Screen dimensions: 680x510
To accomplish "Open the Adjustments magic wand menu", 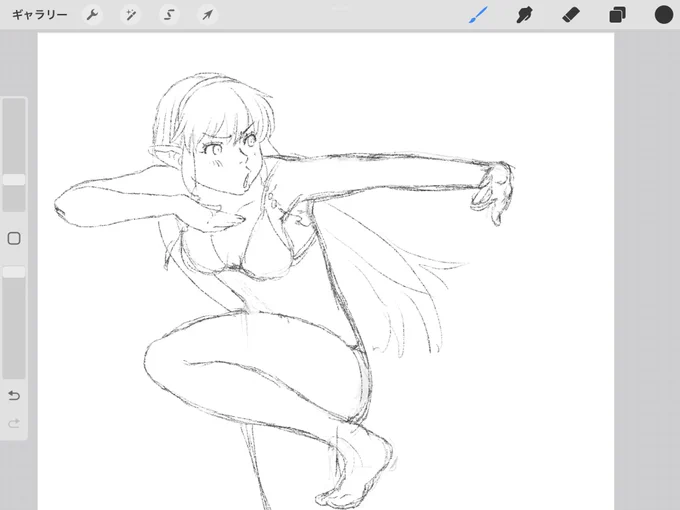I will pos(131,15).
